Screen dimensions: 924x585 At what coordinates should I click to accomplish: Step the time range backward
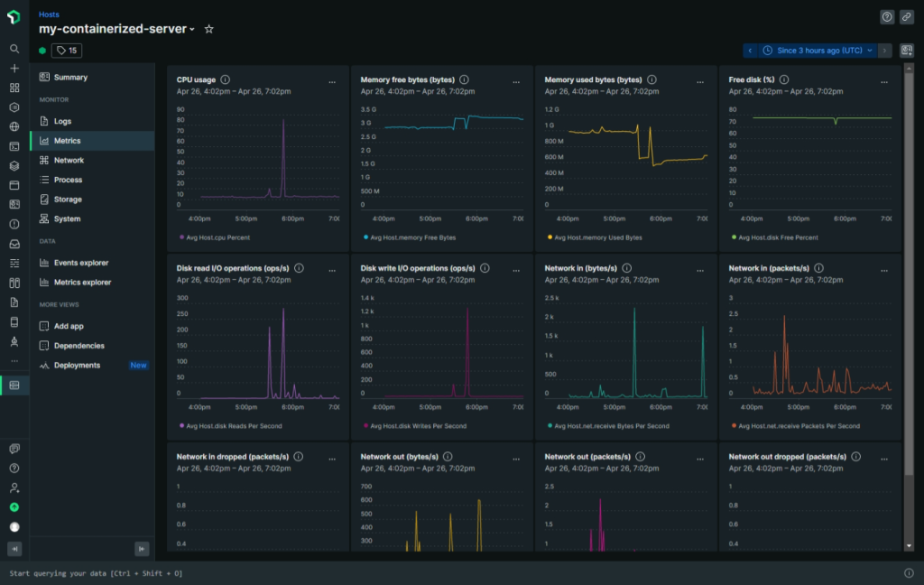pyautogui.click(x=750, y=51)
